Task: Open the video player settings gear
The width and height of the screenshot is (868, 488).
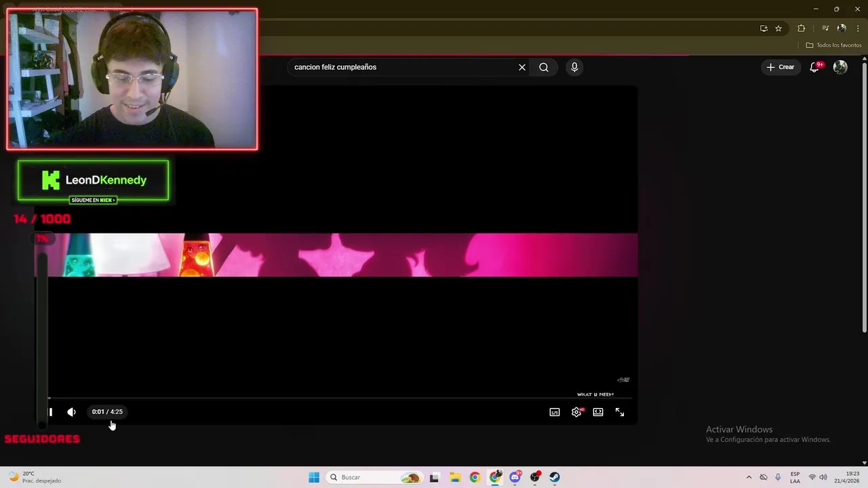Action: click(576, 412)
